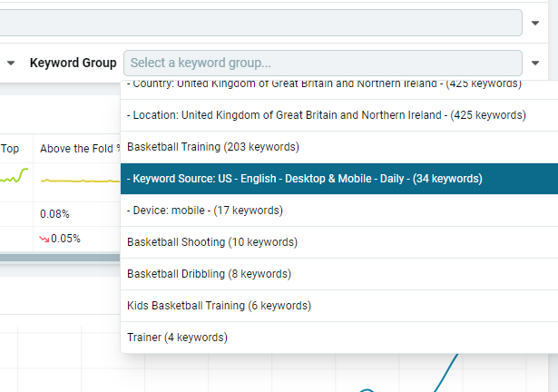Viewport: 558px width, 392px height.
Task: Open the dropdown arrow of the top filter field
Action: pos(535,24)
